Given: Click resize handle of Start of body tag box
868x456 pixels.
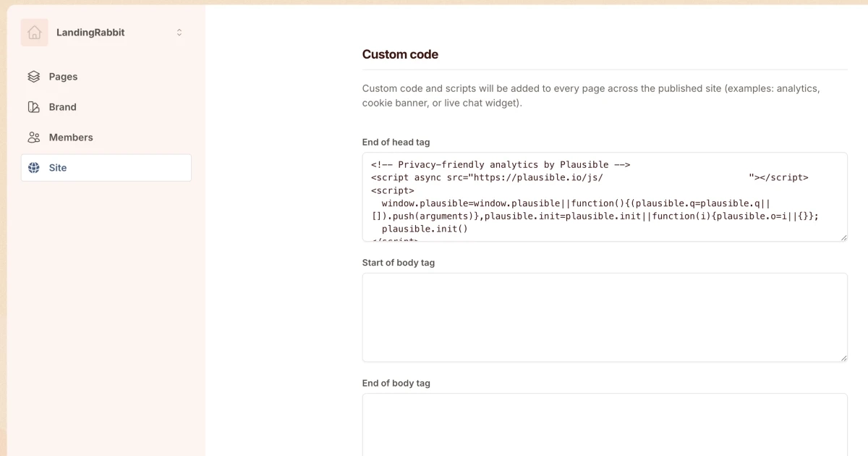Looking at the screenshot, I should (x=843, y=358).
